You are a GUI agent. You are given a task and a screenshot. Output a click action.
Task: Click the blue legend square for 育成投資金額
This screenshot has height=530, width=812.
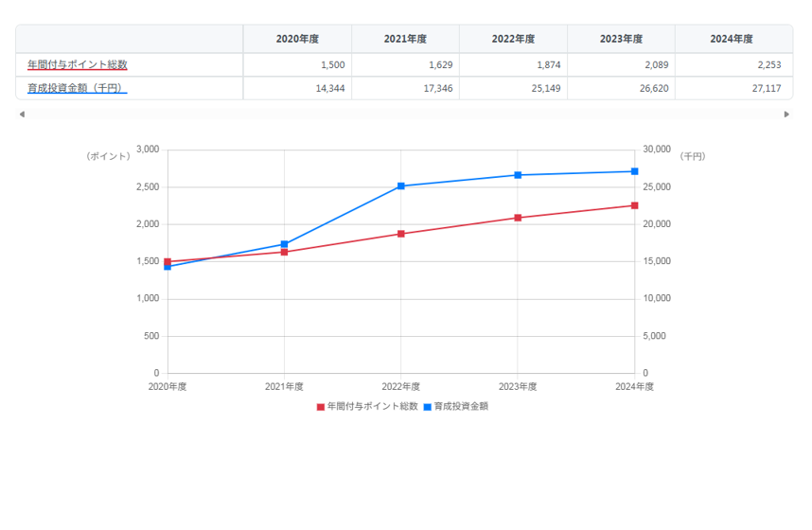(427, 407)
